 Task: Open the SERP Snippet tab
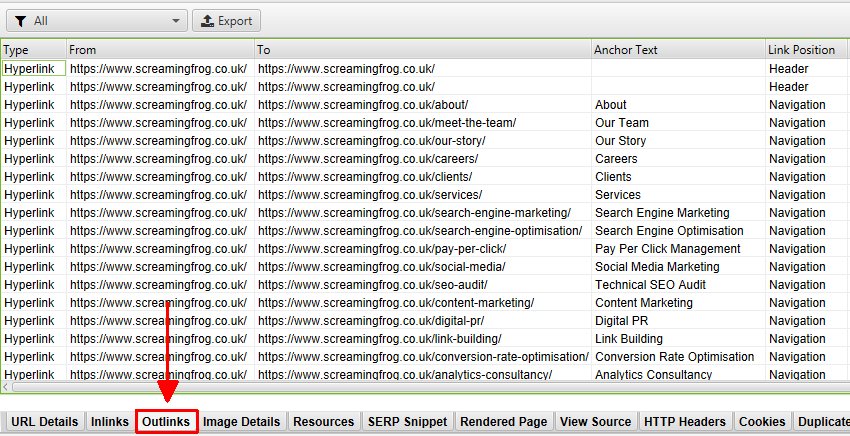[408, 422]
